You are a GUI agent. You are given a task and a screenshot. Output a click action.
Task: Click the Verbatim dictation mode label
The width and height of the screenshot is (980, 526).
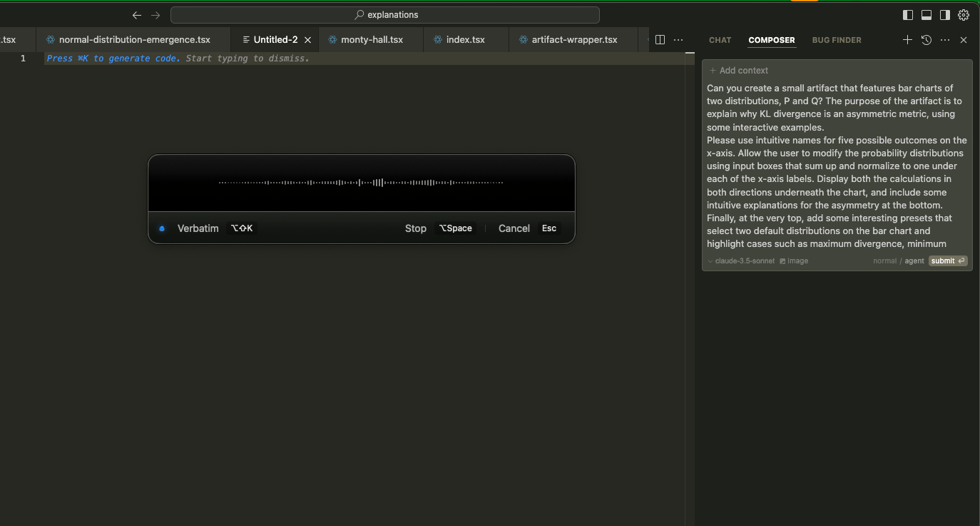[x=198, y=228]
